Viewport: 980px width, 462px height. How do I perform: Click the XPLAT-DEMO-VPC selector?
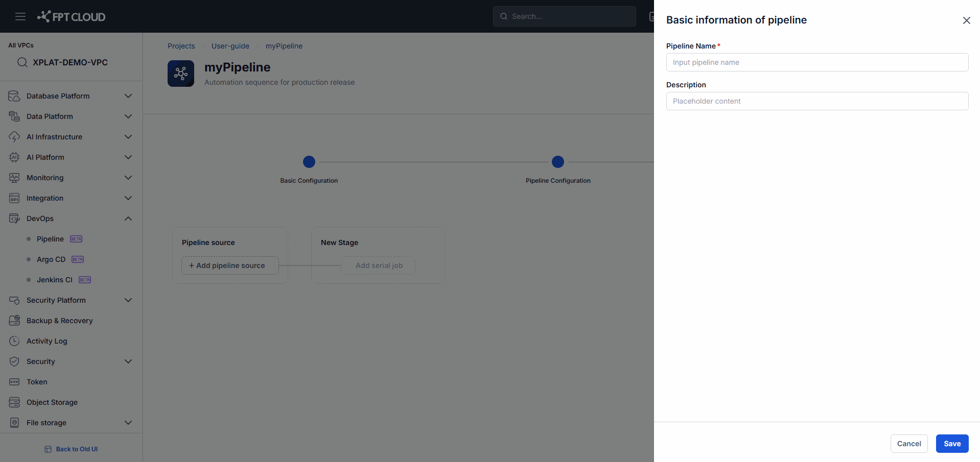[x=71, y=62]
